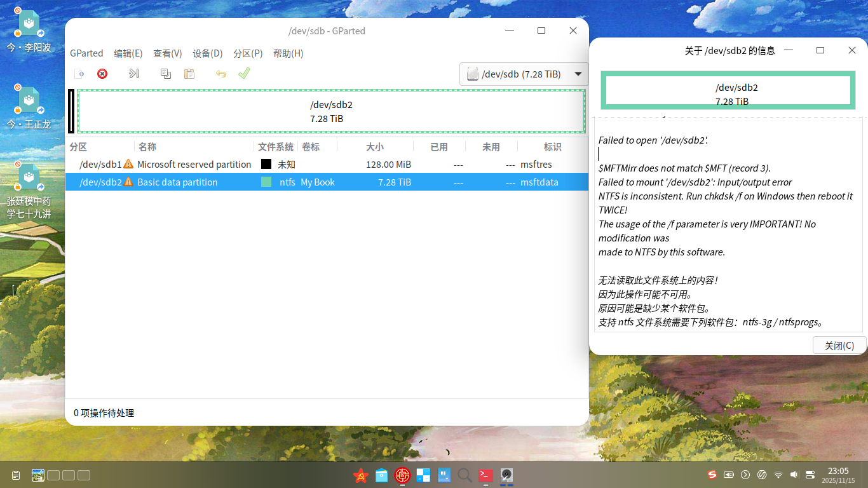Open the 设备(D) menu

click(208, 53)
